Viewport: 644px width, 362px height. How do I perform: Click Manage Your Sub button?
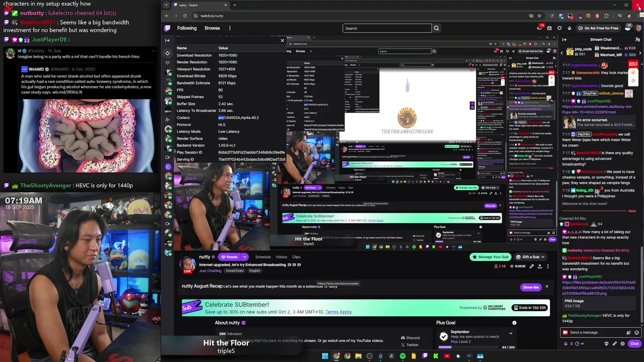[x=490, y=257]
